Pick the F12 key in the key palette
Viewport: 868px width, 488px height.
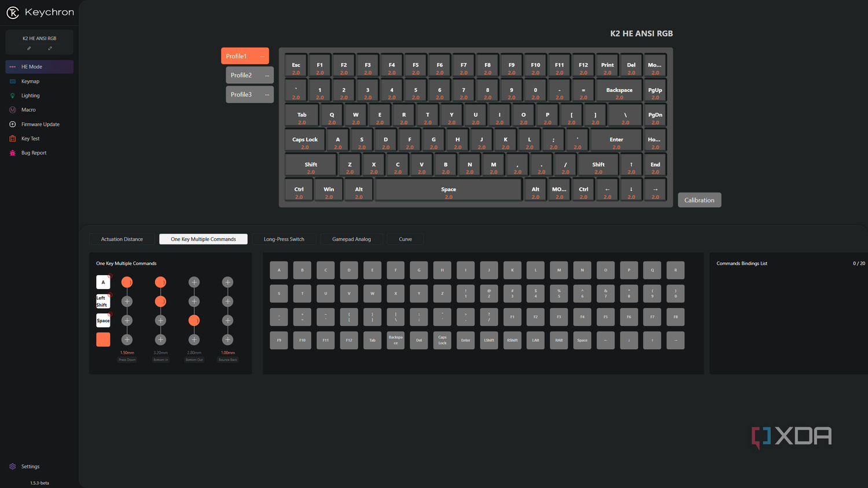click(x=349, y=340)
